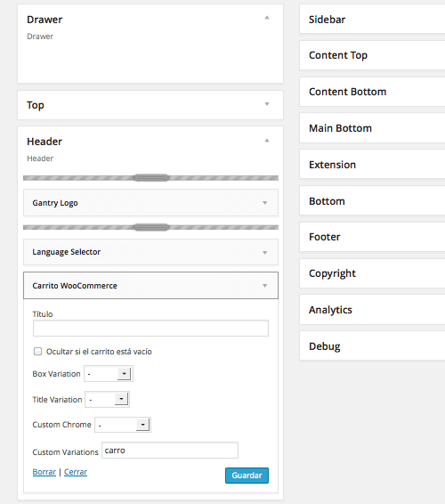Open the Analytics widget area
The image size is (445, 504).
pyautogui.click(x=372, y=310)
